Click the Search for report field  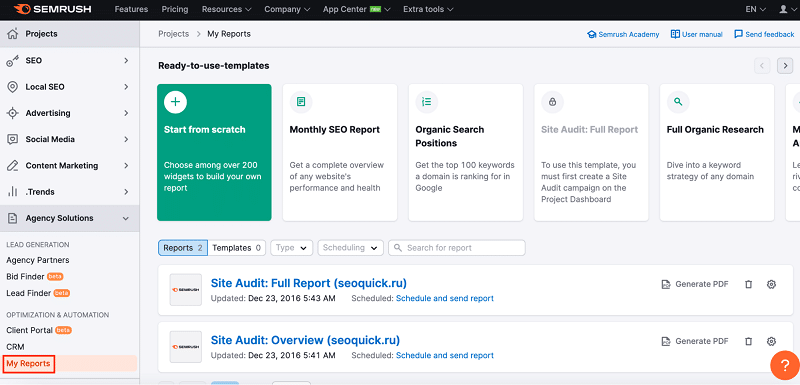click(x=457, y=248)
